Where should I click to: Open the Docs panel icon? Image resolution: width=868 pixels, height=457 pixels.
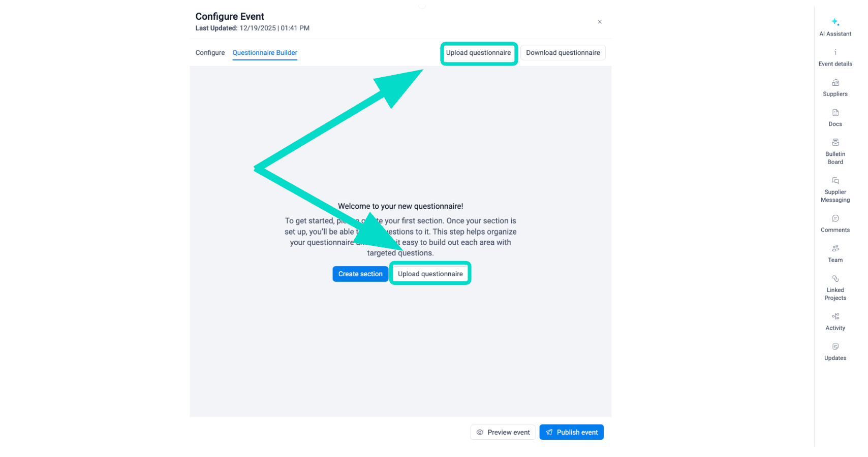[835, 113]
